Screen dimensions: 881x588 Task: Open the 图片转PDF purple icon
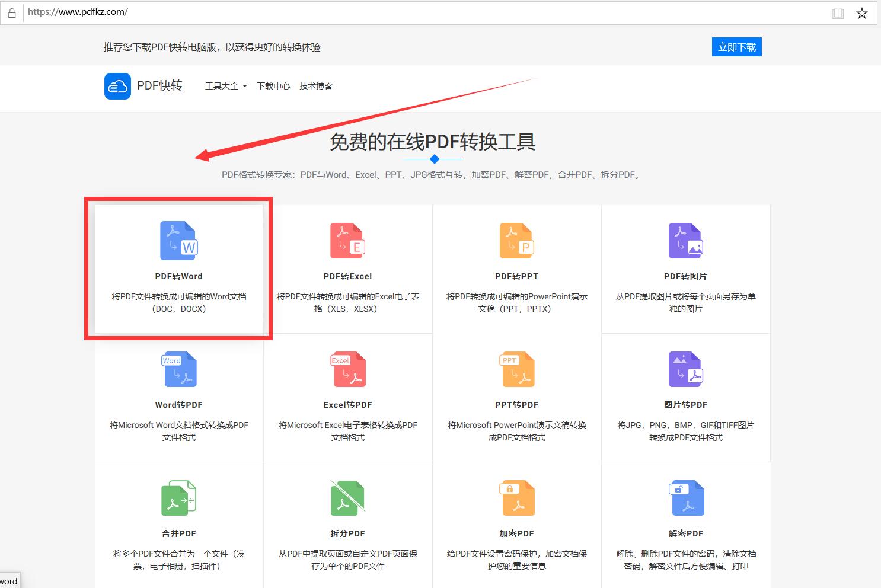[685, 369]
